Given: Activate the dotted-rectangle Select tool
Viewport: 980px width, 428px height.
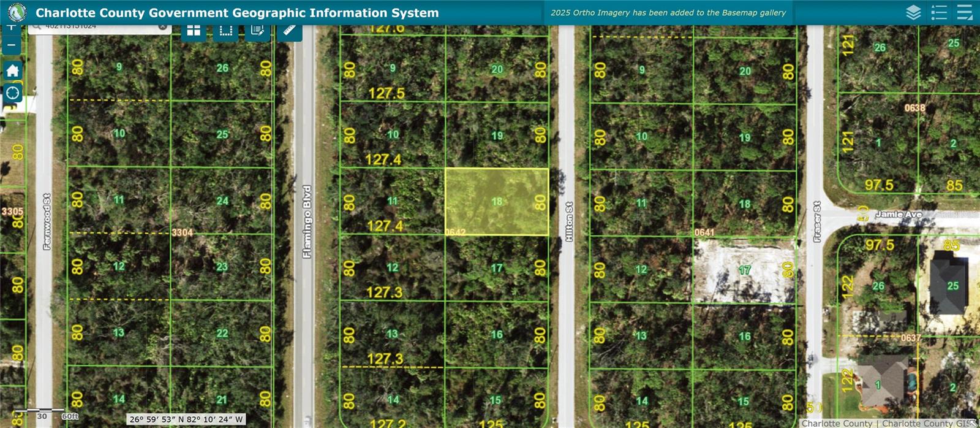Looking at the screenshot, I should tap(226, 31).
